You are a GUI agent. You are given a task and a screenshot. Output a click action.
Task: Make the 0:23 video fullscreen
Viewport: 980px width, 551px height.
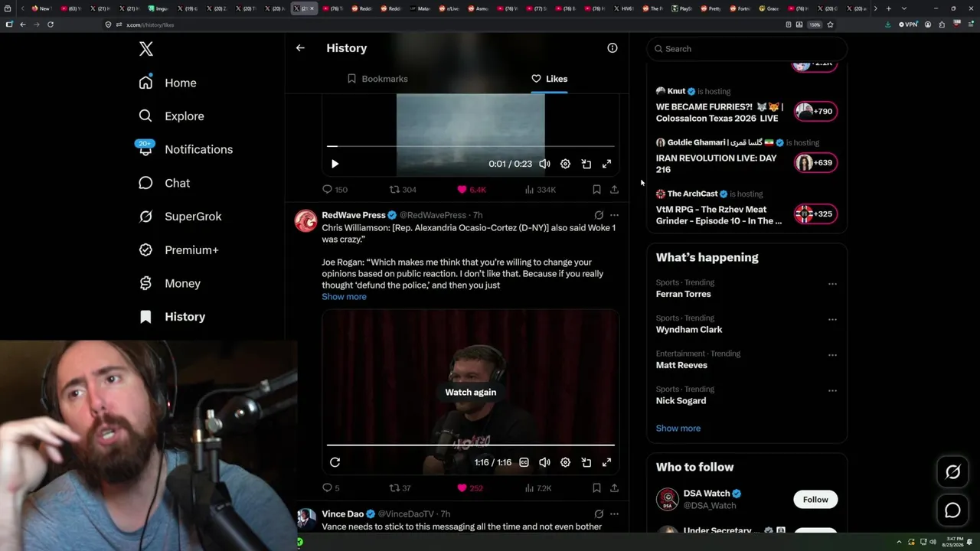[606, 164]
